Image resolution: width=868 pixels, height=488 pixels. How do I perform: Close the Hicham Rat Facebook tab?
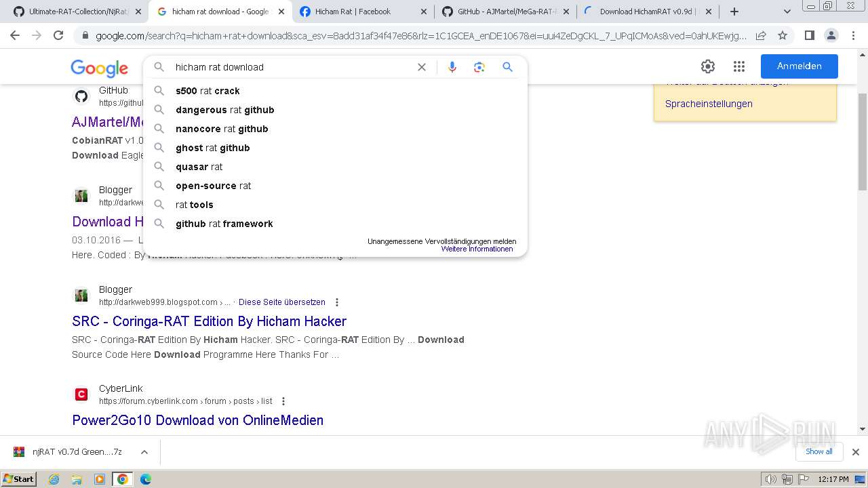tap(424, 12)
